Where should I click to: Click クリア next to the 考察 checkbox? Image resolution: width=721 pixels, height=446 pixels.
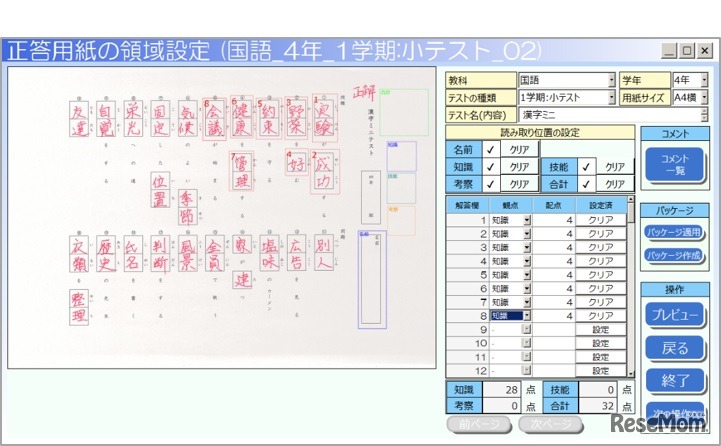(x=519, y=184)
